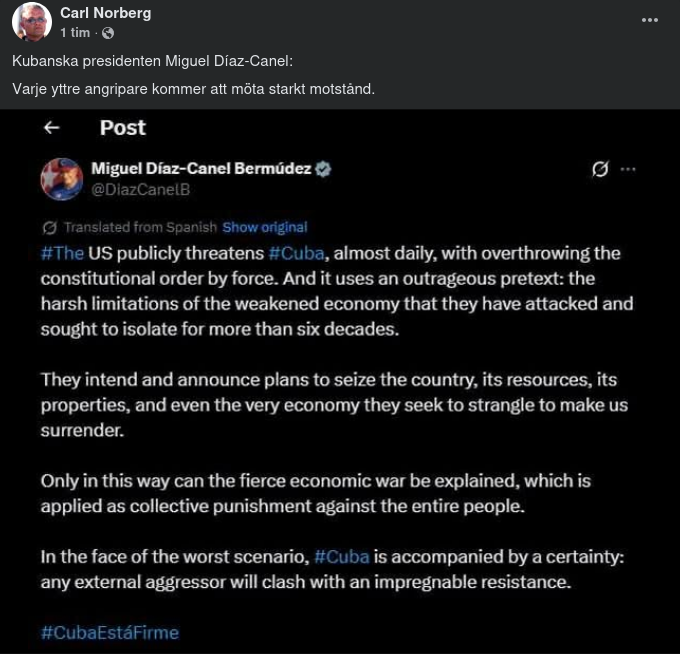Click Miguel Díaz-Canel's round avatar
680x654 pixels.
tap(62, 179)
